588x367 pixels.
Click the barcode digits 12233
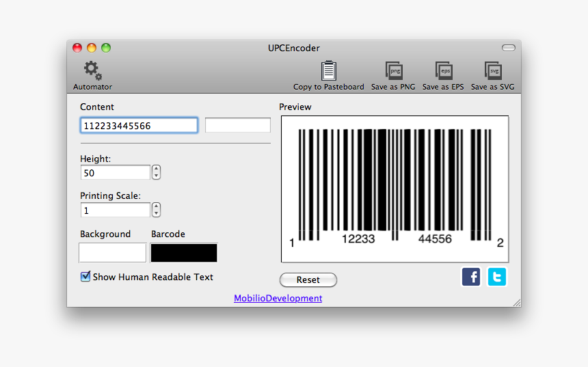(x=358, y=239)
